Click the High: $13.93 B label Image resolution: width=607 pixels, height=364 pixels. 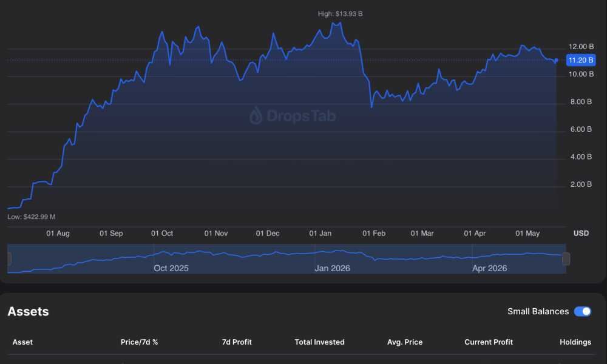(341, 13)
